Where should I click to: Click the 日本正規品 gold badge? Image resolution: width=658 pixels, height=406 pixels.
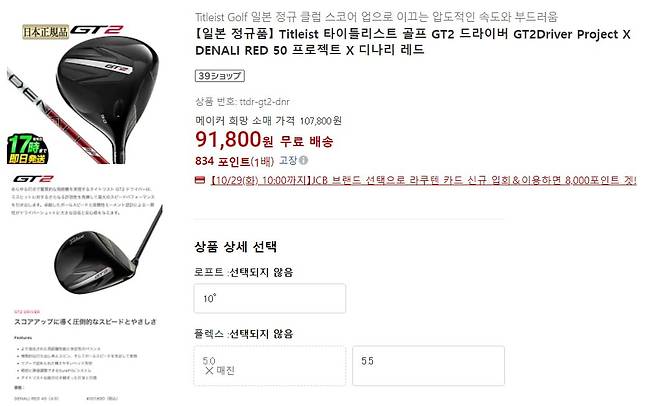[x=45, y=32]
